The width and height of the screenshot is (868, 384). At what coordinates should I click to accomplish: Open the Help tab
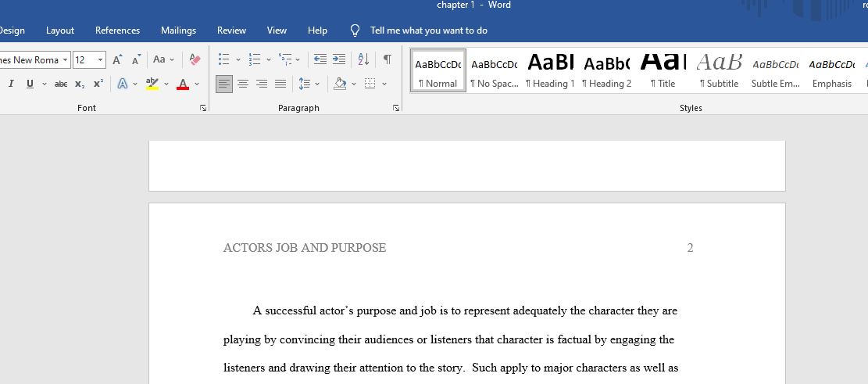click(317, 31)
